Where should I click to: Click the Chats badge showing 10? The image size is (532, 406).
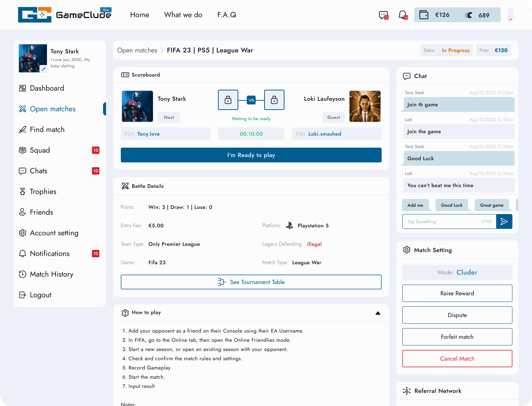[x=96, y=171]
